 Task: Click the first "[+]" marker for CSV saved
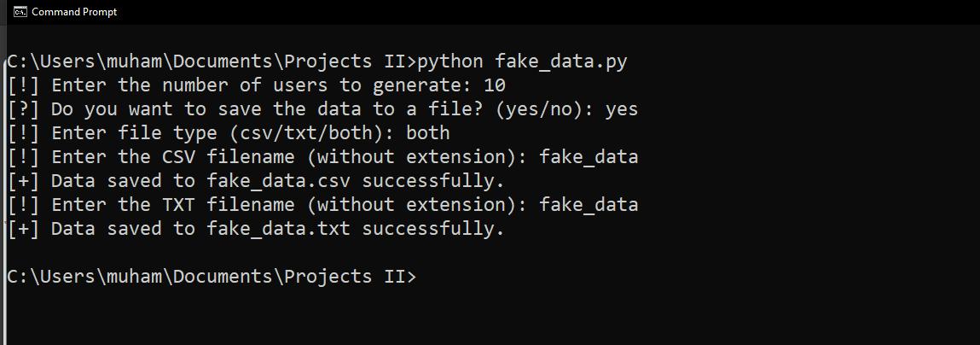click(24, 181)
